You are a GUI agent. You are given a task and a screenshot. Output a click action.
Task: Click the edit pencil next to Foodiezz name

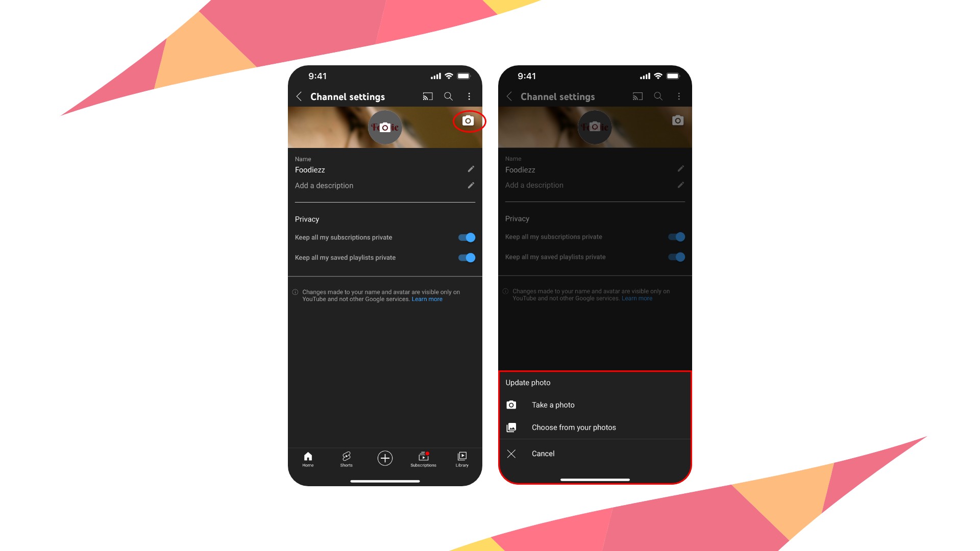pyautogui.click(x=471, y=169)
